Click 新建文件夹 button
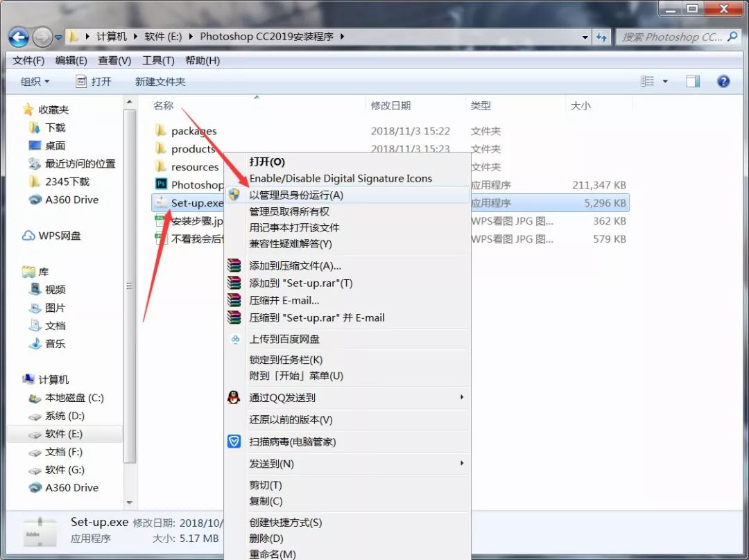The width and height of the screenshot is (749, 560). click(160, 82)
